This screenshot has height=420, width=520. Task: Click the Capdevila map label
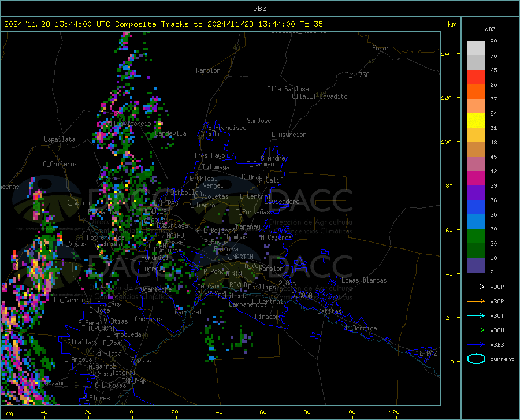171,133
